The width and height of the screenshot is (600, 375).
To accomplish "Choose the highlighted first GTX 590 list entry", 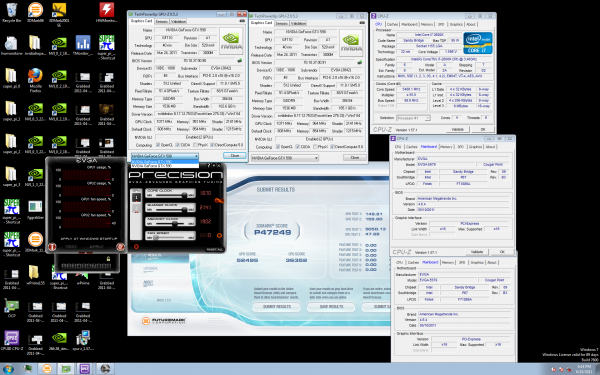I will 165,162.
